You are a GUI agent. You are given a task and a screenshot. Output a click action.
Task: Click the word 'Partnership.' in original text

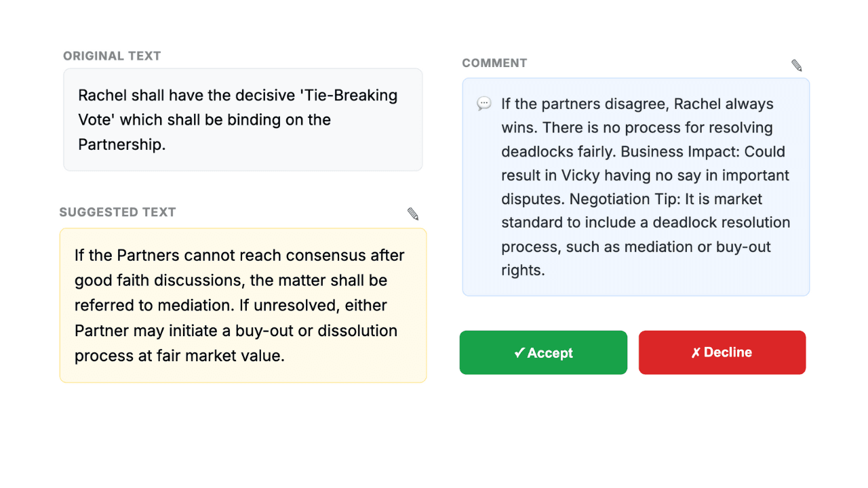(x=122, y=144)
